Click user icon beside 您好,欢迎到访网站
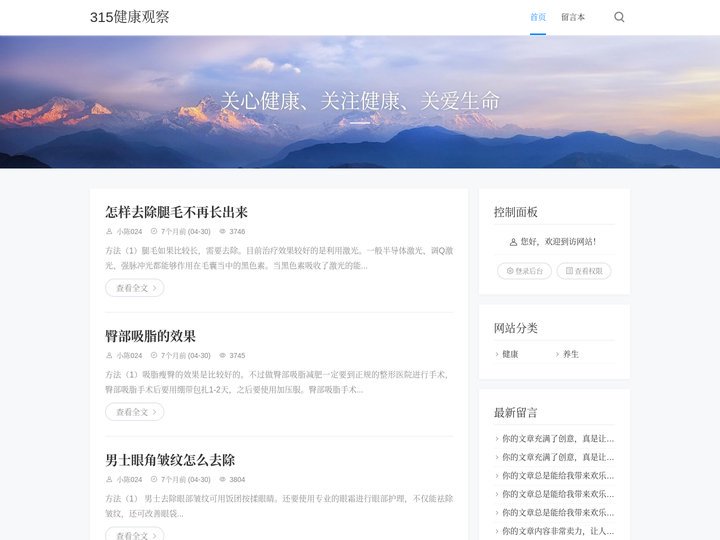 pos(513,242)
